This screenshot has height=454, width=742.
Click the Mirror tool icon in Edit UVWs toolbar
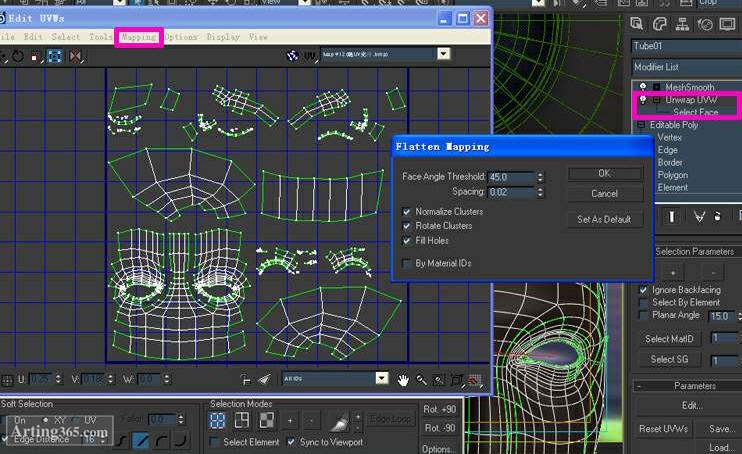click(x=75, y=56)
